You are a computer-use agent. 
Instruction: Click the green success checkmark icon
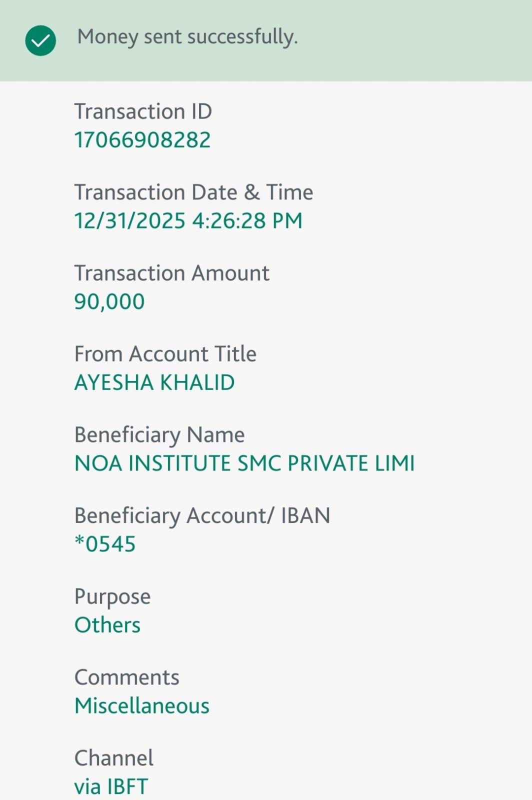40,40
